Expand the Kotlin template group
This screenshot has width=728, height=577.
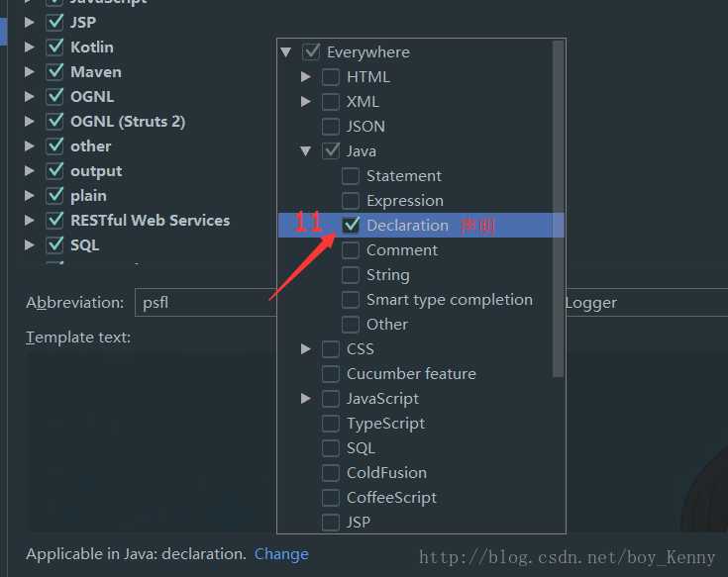30,47
